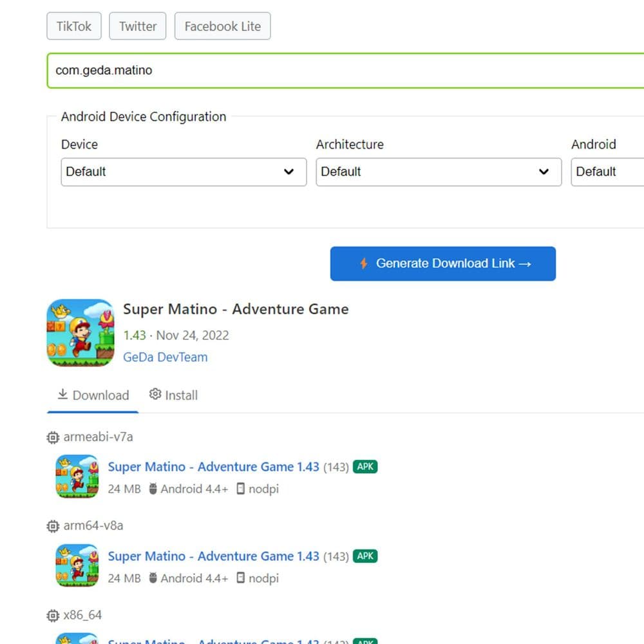644x644 pixels.
Task: Click the chip icon before x86_64
Action: click(x=52, y=614)
